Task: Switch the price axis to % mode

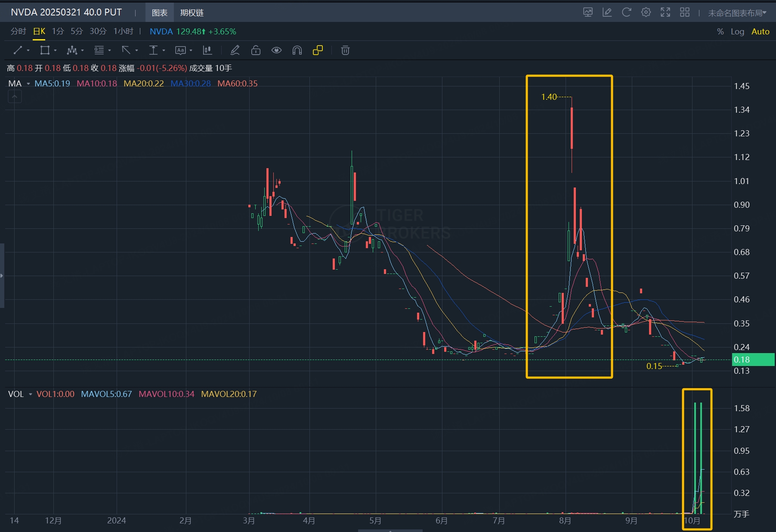Action: 720,31
